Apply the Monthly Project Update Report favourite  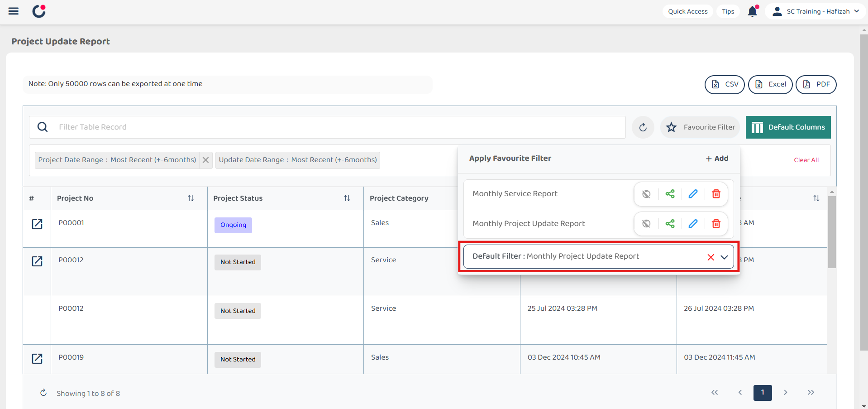click(529, 224)
